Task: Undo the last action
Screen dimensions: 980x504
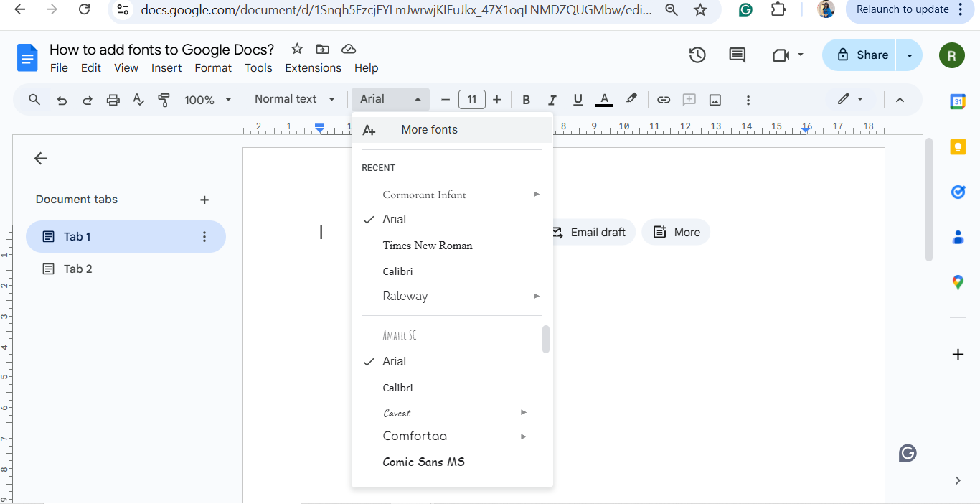Action: pos(62,100)
